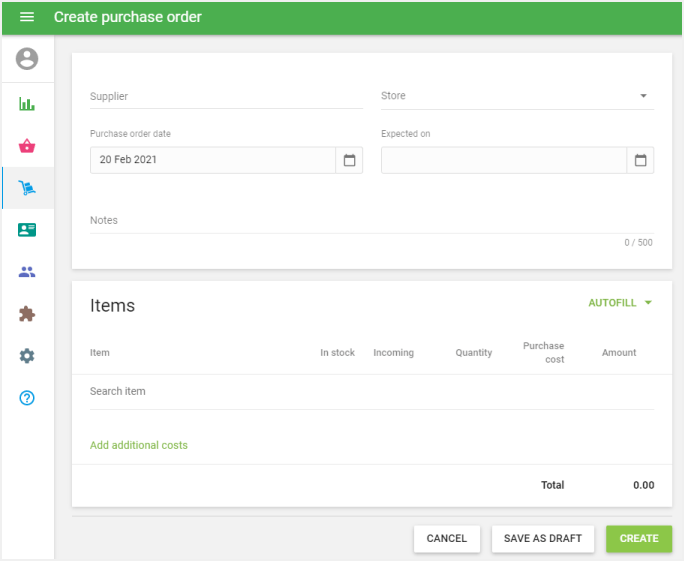Click SAVE AS DRAFT button
Viewport: 684px width, 561px height.
tap(543, 538)
